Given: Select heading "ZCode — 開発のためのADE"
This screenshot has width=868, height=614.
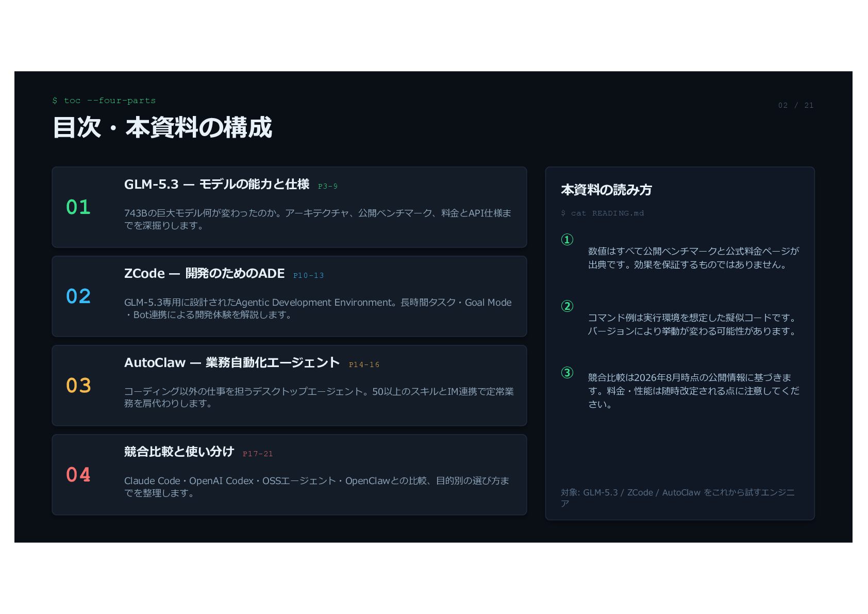Looking at the screenshot, I should pos(204,273).
